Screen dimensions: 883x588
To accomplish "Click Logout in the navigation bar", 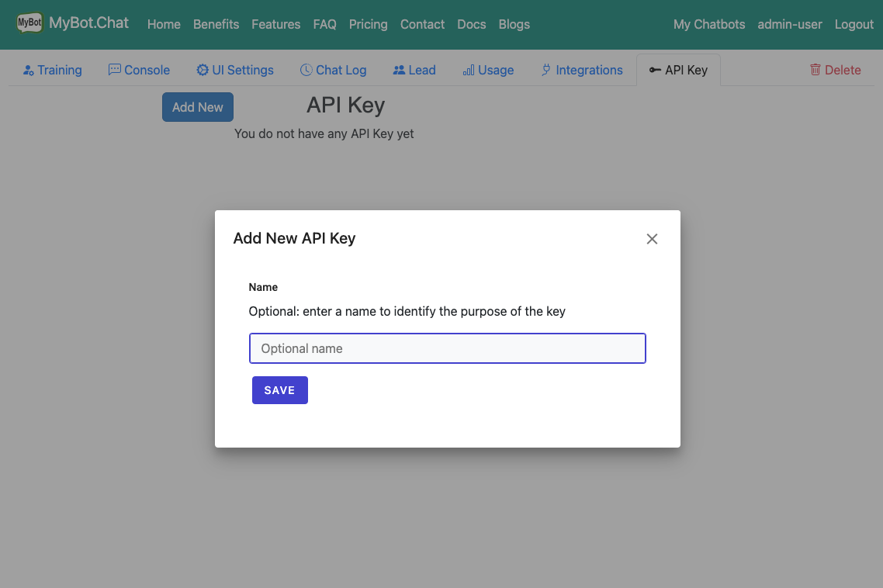I will click(x=854, y=24).
